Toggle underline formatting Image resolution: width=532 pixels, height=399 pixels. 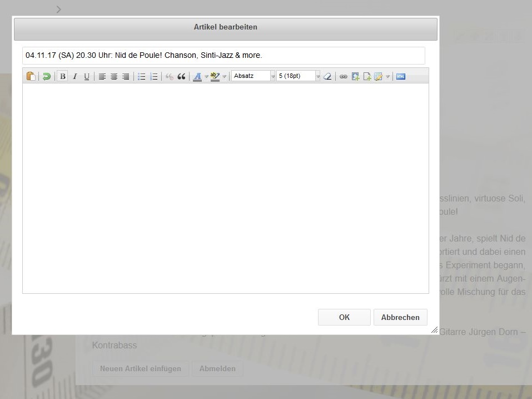pyautogui.click(x=87, y=76)
